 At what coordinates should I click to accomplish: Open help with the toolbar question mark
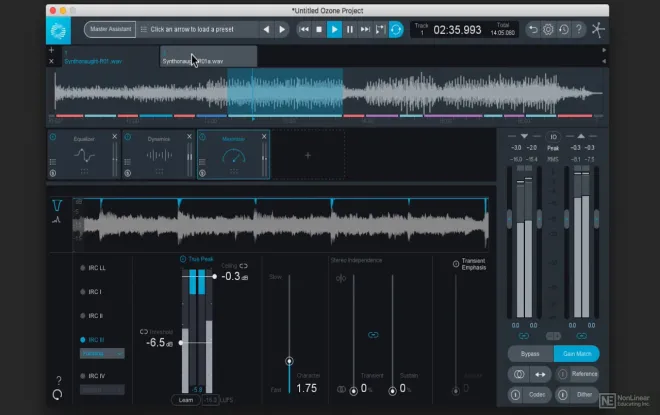coord(579,29)
